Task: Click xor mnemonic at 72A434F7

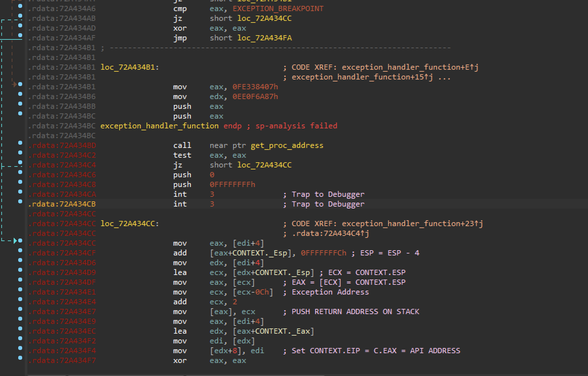Action: (180, 361)
